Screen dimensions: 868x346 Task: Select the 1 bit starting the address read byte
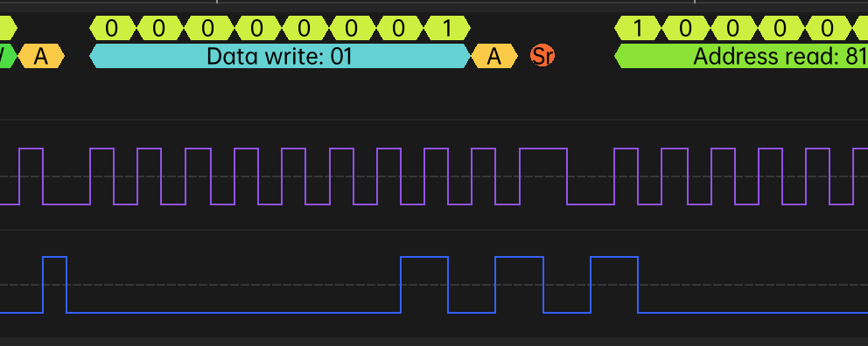pos(638,28)
